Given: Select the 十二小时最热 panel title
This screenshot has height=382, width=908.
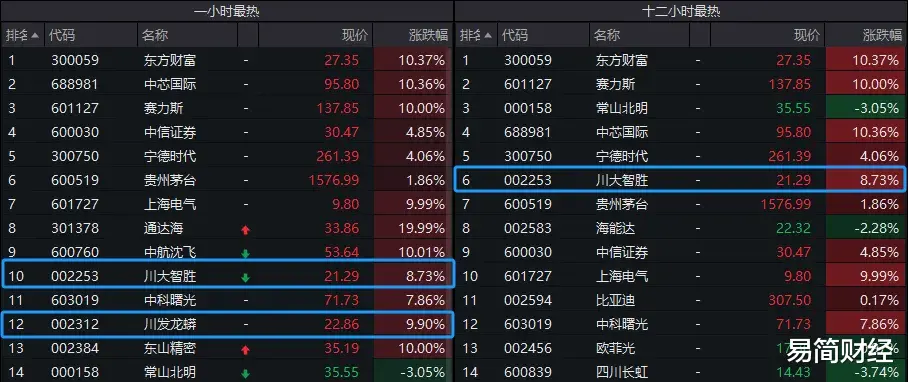Looking at the screenshot, I should (x=681, y=12).
